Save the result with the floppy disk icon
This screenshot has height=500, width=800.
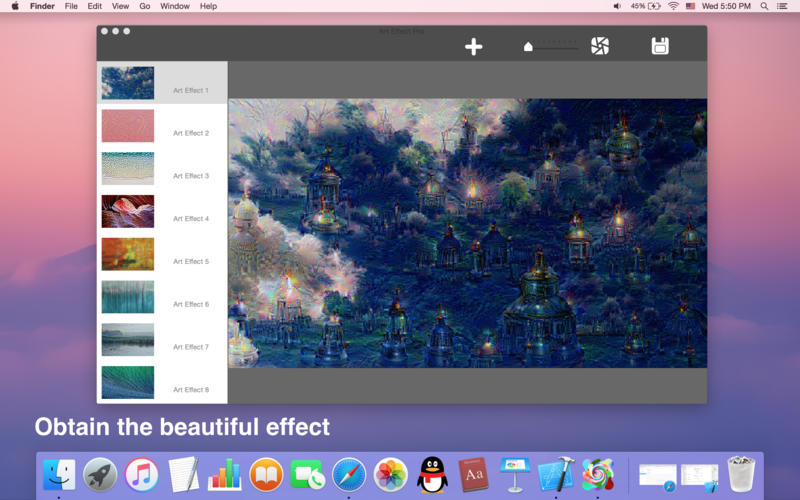pos(660,46)
